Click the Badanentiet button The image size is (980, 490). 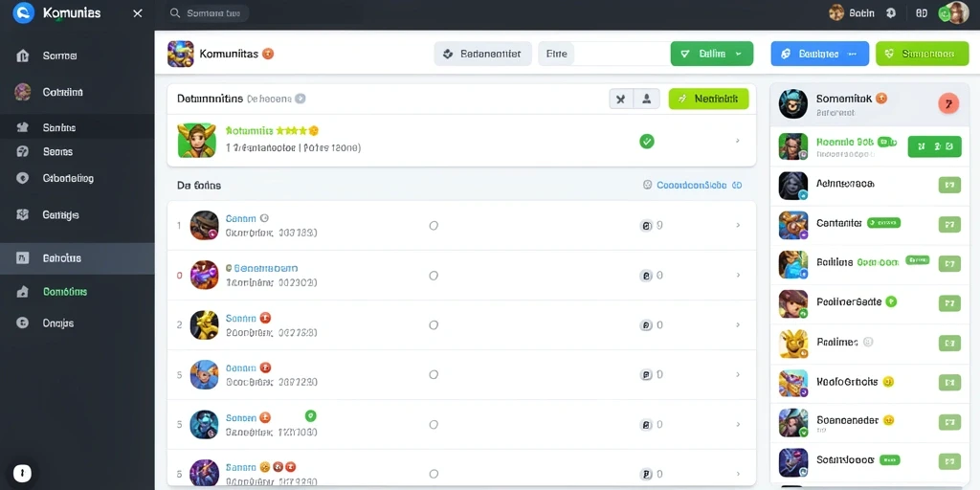pos(482,55)
